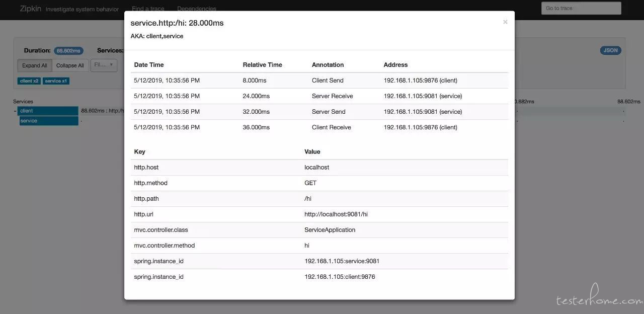644x314 pixels.
Task: Click the http.host key
Action: 146,167
